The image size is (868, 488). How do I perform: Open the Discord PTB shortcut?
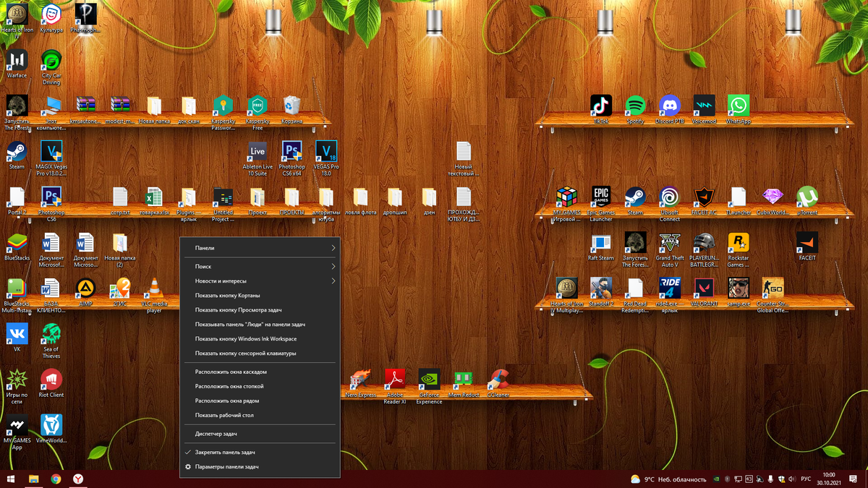(x=670, y=110)
